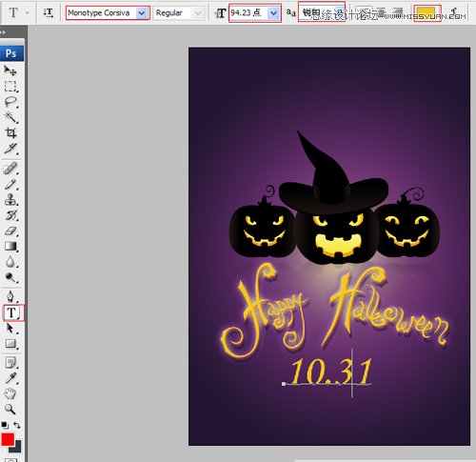Select the Crop tool
This screenshot has width=476, height=462.
10,132
